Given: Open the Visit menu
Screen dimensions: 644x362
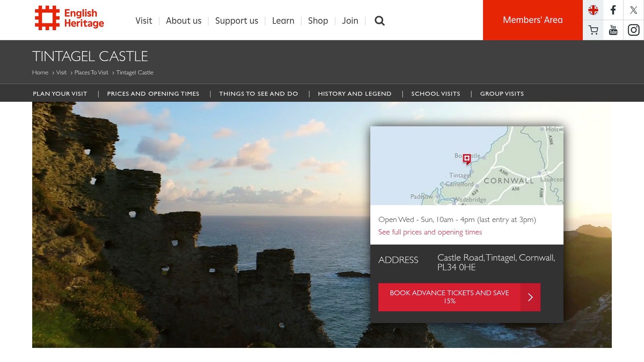Looking at the screenshot, I should click(x=144, y=21).
